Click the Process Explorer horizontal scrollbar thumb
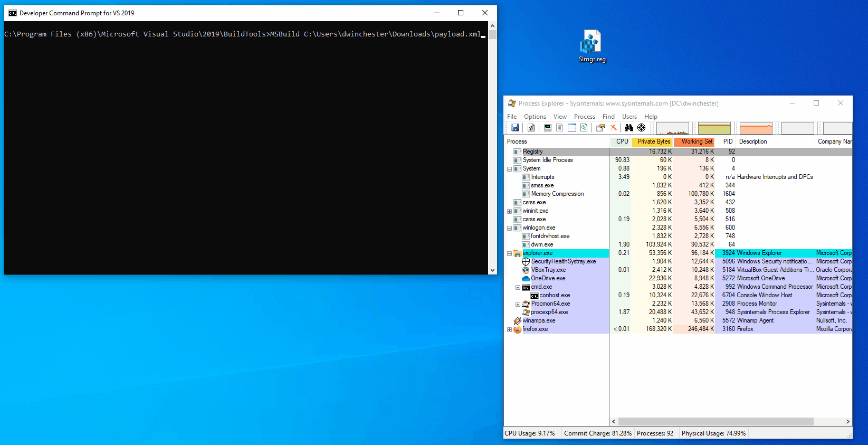The width and height of the screenshot is (868, 445). click(x=716, y=421)
